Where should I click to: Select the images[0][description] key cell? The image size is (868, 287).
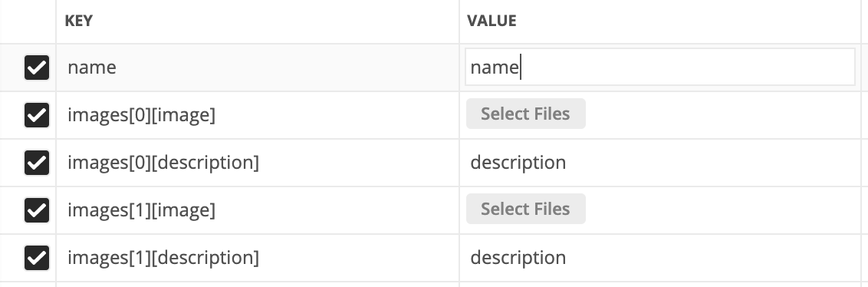click(x=258, y=163)
